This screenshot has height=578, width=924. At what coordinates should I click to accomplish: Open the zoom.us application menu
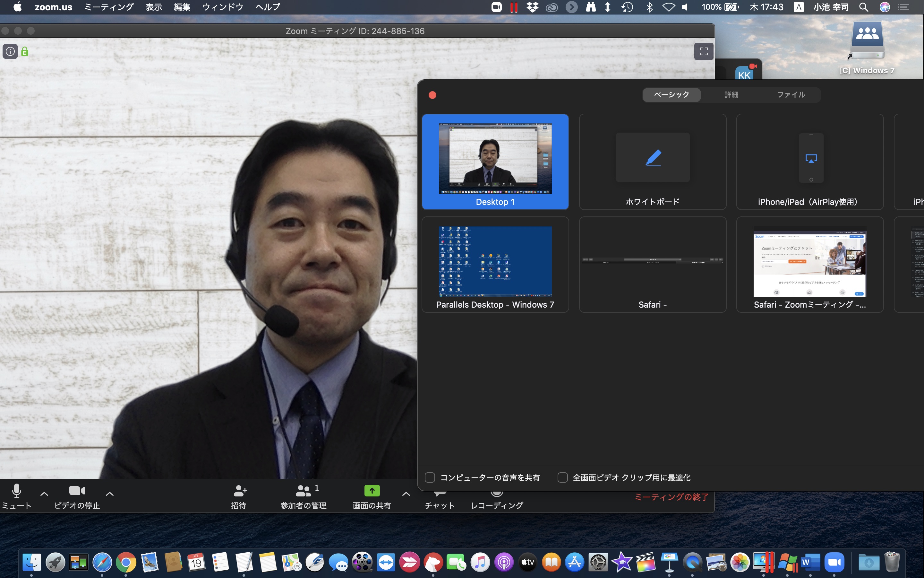[x=54, y=7]
